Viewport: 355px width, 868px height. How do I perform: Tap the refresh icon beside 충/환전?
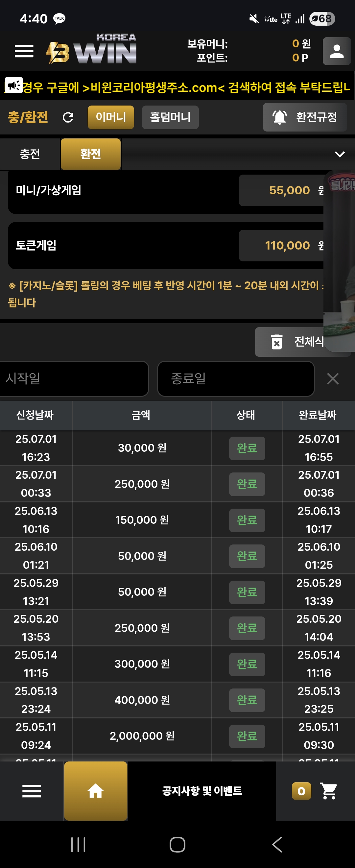[68, 117]
